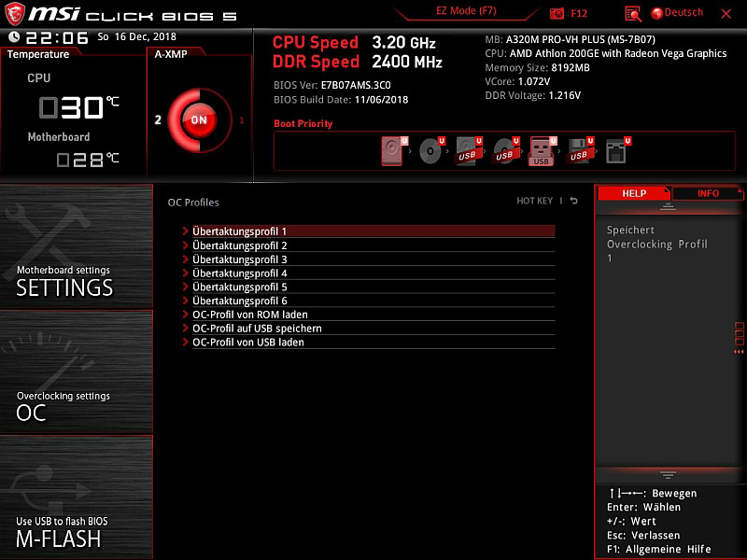Screen dimensions: 747x560
Task: Select the USB floppy boot device icon
Action: pos(580,151)
